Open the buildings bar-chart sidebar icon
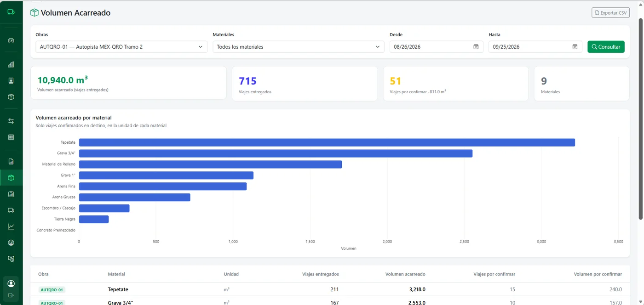The height and width of the screenshot is (305, 644). (11, 65)
